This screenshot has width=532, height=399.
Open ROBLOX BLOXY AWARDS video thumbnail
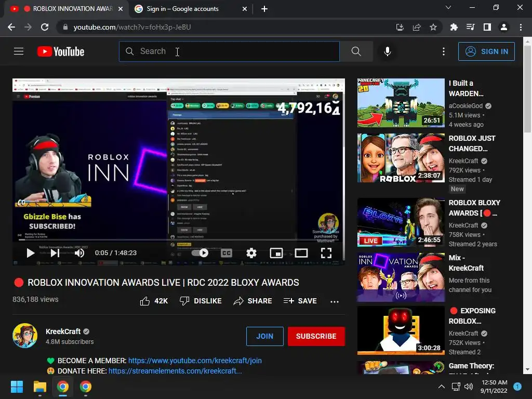[x=401, y=222]
